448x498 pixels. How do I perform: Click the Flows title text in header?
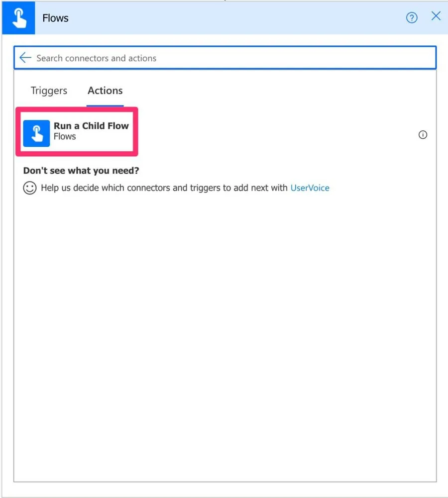[x=55, y=18]
